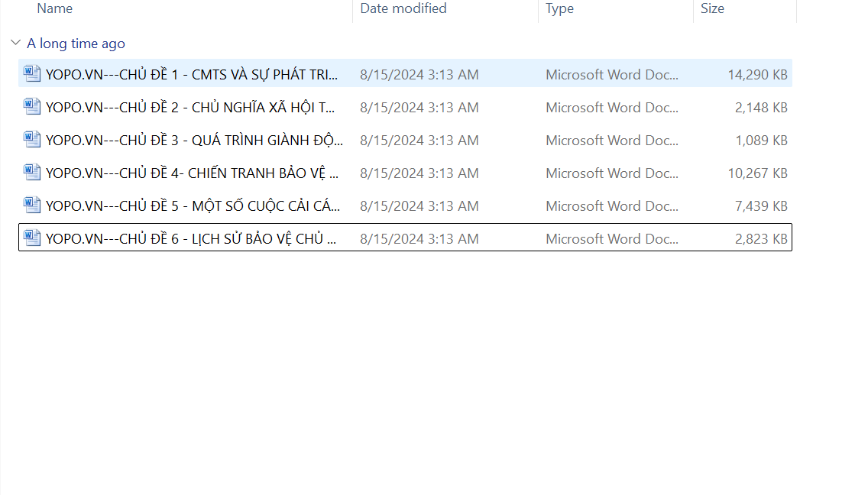This screenshot has width=868, height=495.
Task: Click the Word icon of CHỦ ĐỀ 3 file
Action: click(32, 140)
